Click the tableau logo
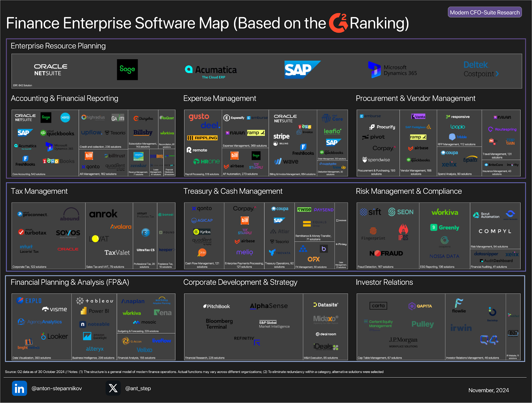This screenshot has width=532, height=403. click(x=95, y=301)
